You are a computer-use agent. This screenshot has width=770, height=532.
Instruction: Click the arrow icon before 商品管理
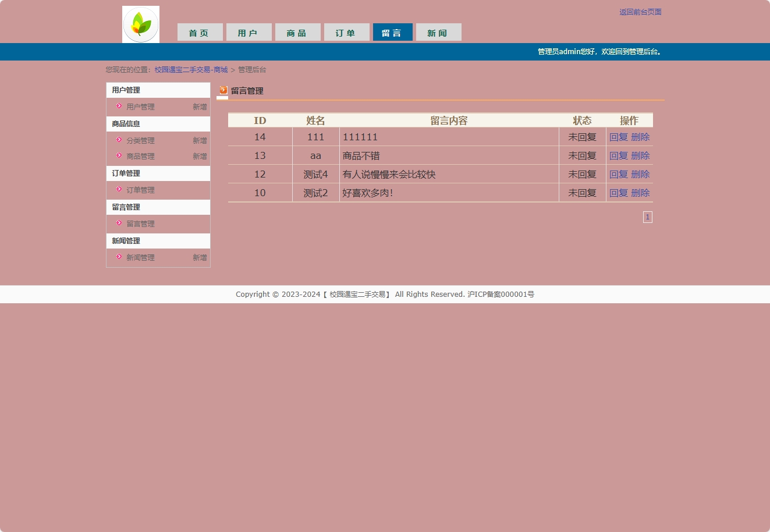tap(119, 156)
